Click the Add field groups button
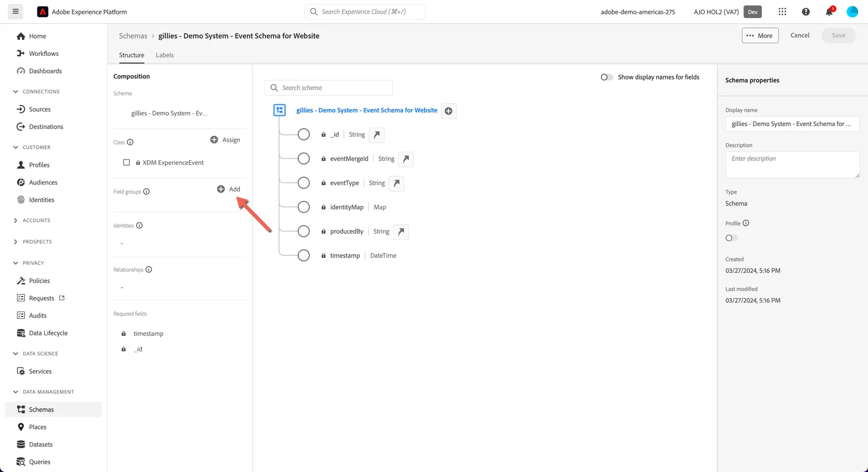This screenshot has height=472, width=868. [x=229, y=189]
